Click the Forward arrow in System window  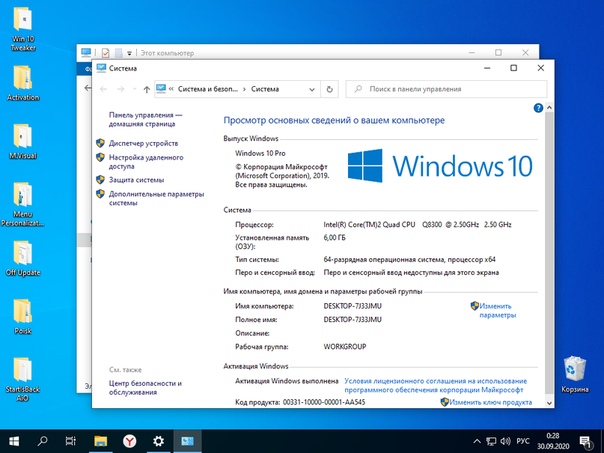[x=121, y=89]
